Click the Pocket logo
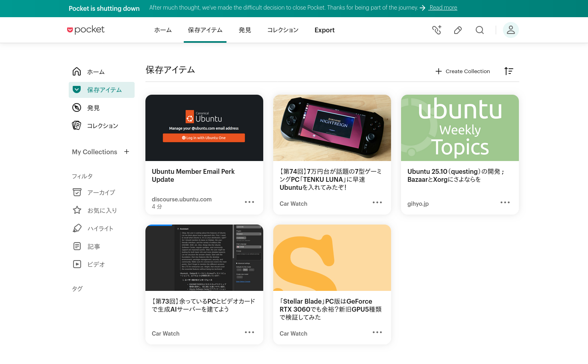 [85, 30]
